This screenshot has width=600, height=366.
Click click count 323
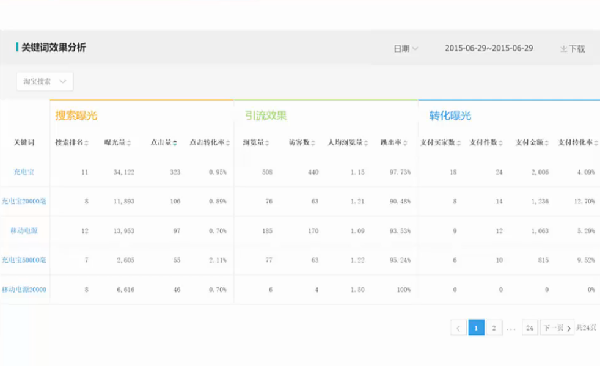(x=175, y=172)
